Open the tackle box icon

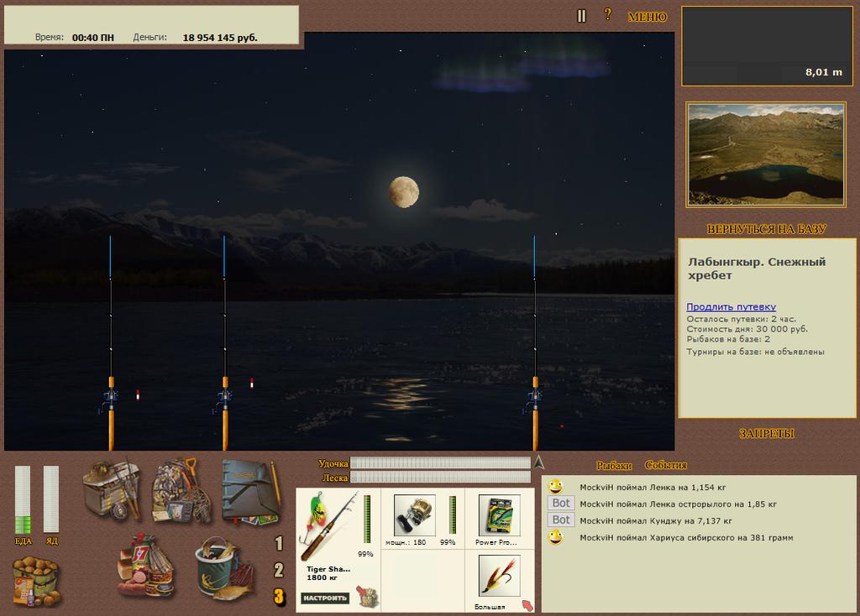point(113,489)
